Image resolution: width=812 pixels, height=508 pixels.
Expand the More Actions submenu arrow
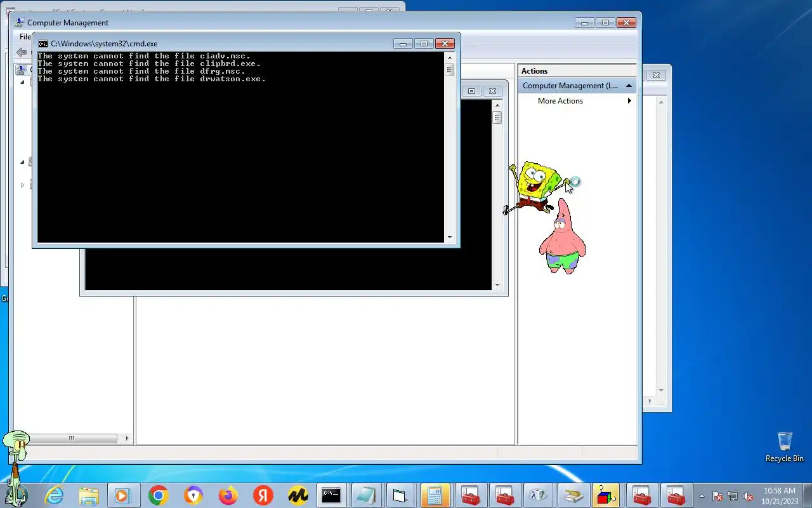tap(629, 101)
